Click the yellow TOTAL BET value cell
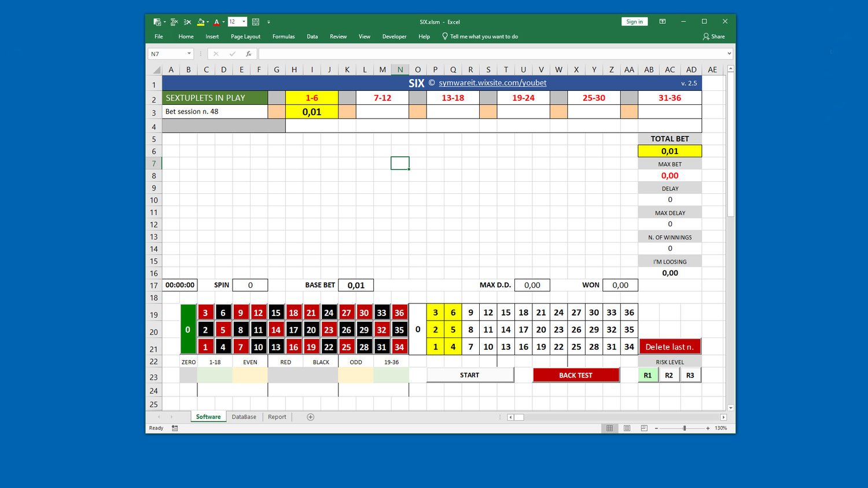The image size is (868, 488). [670, 151]
